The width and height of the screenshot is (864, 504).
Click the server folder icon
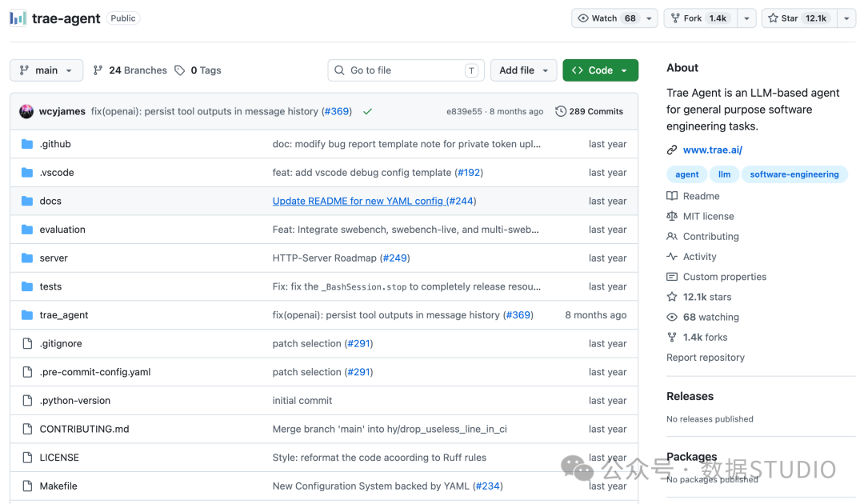click(27, 258)
